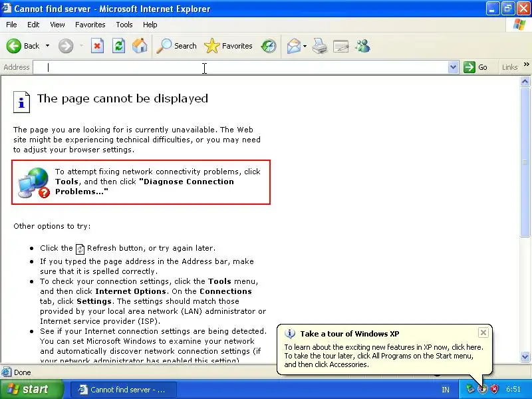Open the Back history dropdown arrow
The height and width of the screenshot is (399, 532).
pyautogui.click(x=47, y=46)
